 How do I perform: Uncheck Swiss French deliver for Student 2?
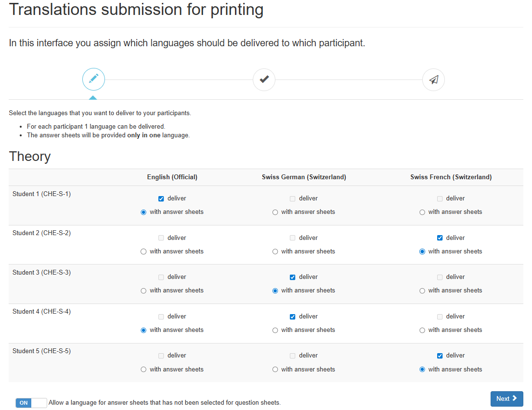[440, 238]
